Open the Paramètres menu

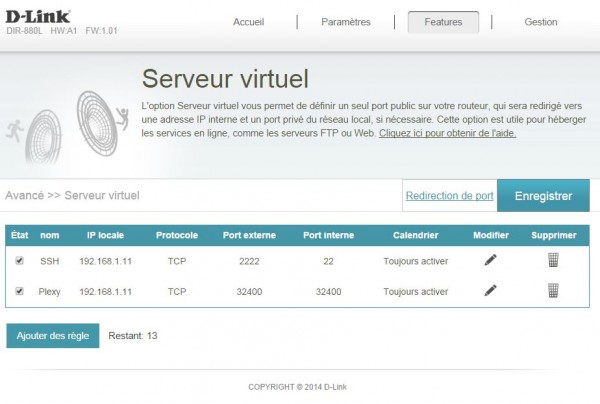(346, 22)
